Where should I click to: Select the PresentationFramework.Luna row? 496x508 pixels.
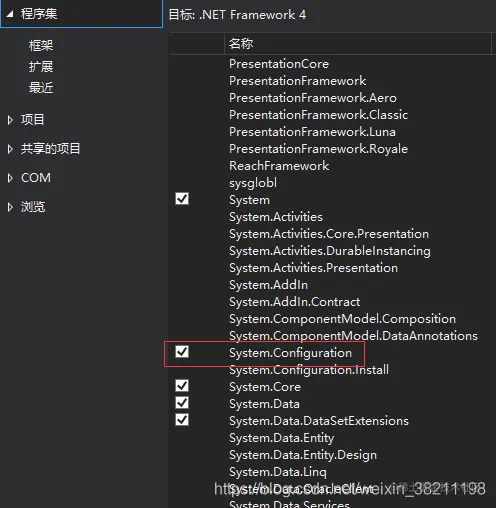313,132
